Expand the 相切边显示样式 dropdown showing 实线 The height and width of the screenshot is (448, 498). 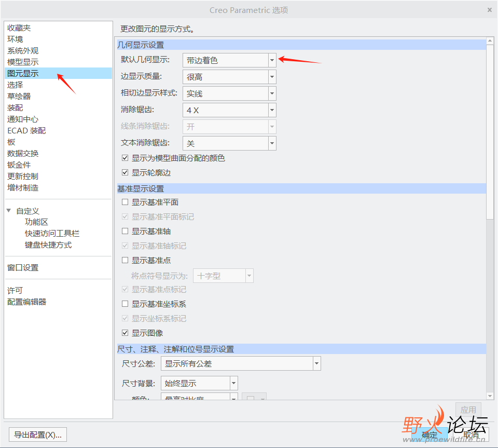pos(229,93)
